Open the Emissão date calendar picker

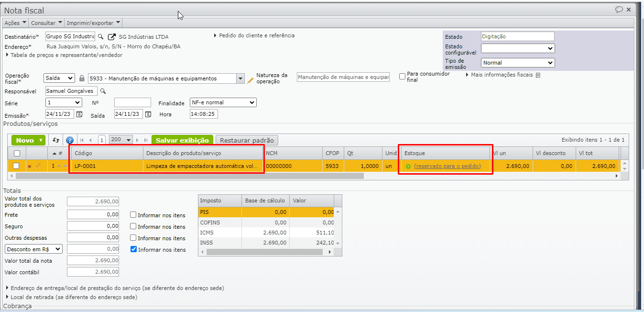click(79, 114)
